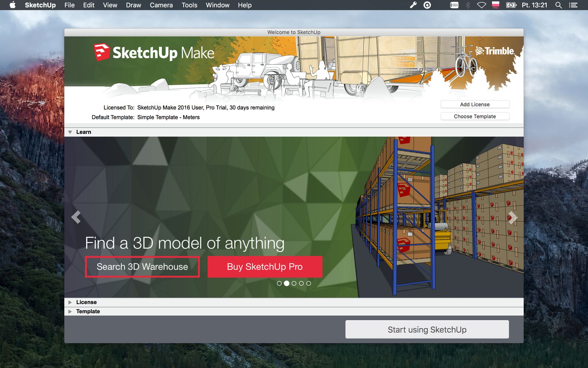Click the Add License button
The height and width of the screenshot is (368, 588).
click(475, 104)
